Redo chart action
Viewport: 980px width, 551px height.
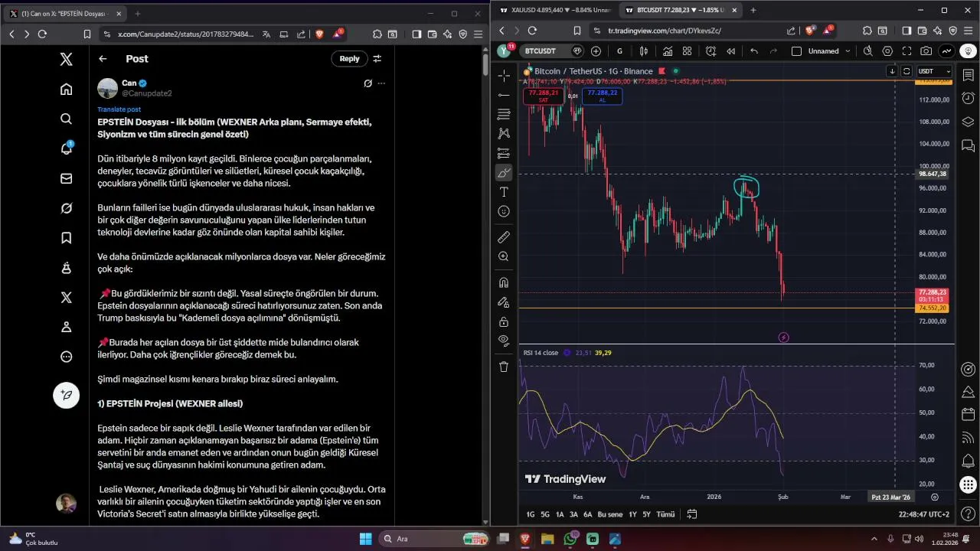click(774, 51)
